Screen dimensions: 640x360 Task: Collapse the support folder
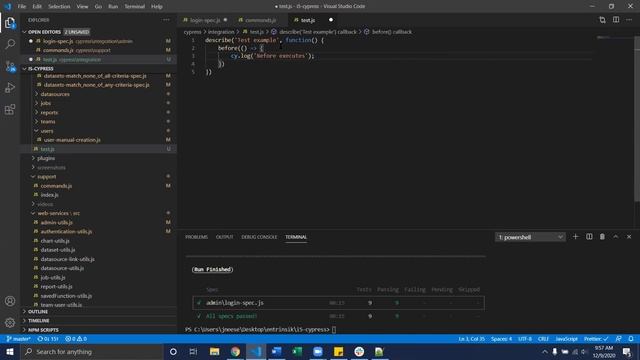click(x=47, y=177)
